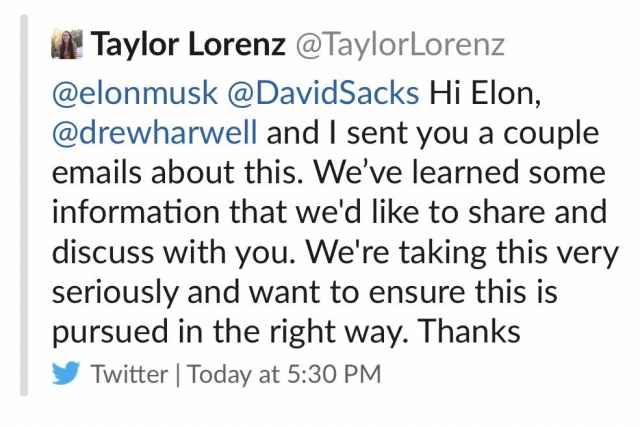Viewport: 640px width, 427px height.
Task: Click the Twitter bird icon
Action: click(65, 375)
